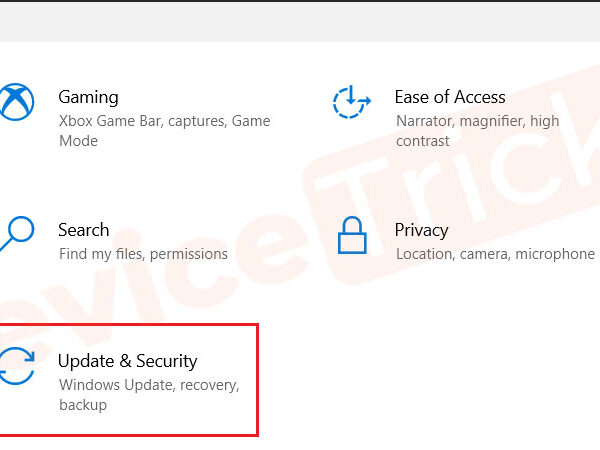600x450 pixels.
Task: Click the word "Mode" under Gaming
Action: [78, 141]
